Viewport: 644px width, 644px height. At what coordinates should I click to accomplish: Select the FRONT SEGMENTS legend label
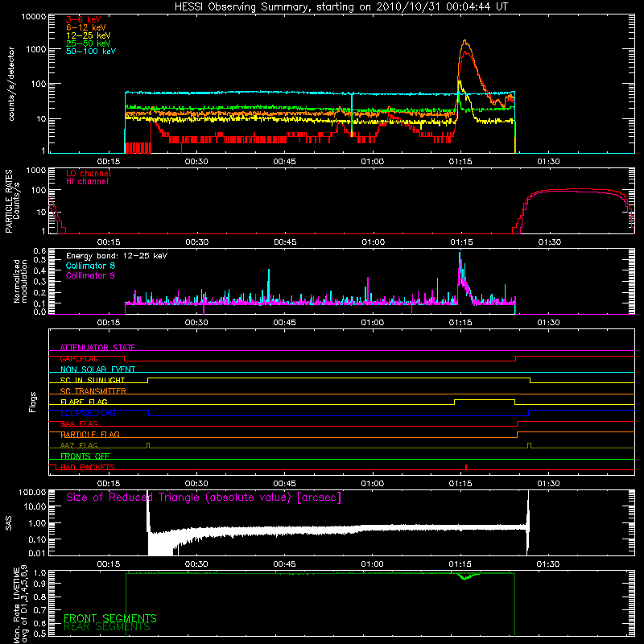110,618
